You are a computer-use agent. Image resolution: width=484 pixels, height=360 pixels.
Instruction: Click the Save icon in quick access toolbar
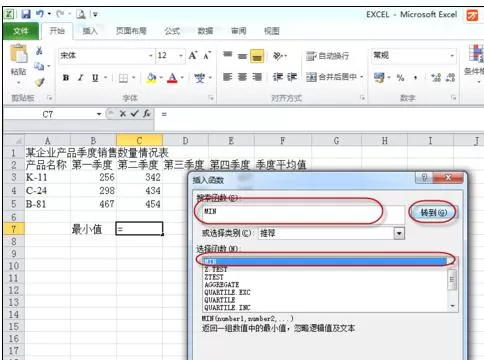point(26,14)
